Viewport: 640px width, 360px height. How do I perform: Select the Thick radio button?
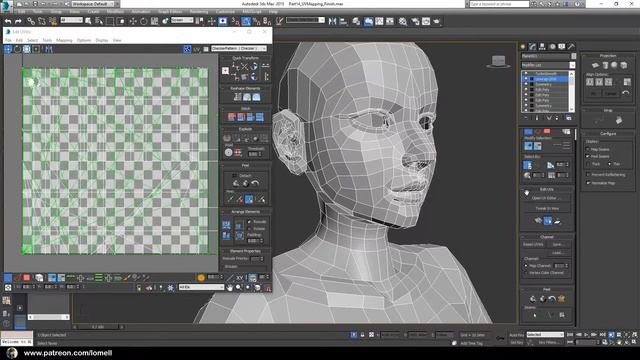[x=588, y=164]
